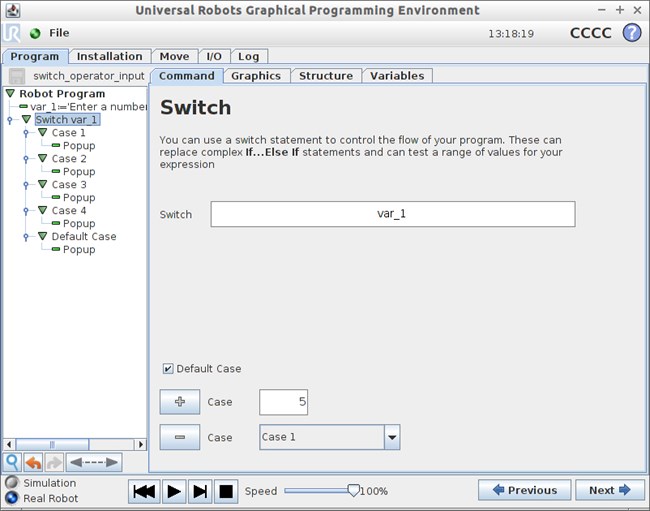Click the Speed slider handle

353,491
